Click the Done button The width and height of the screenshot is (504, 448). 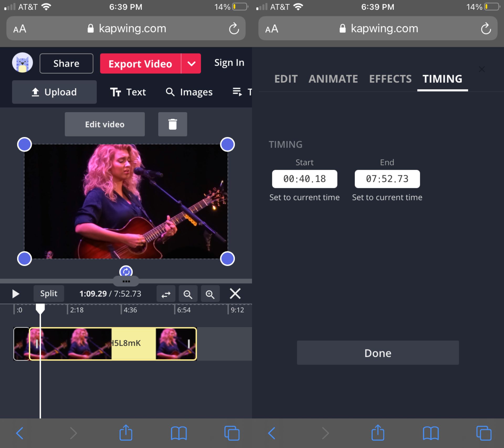click(377, 353)
